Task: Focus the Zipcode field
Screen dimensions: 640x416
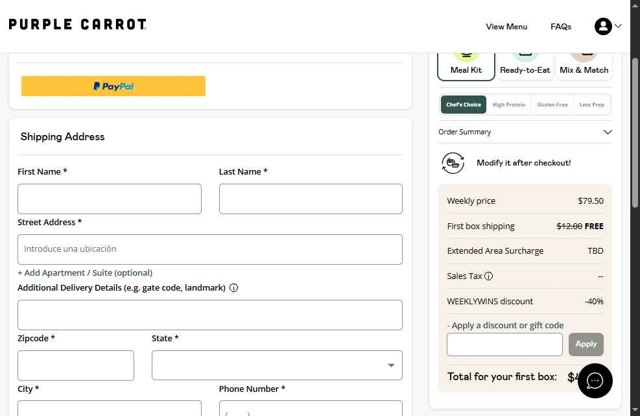Action: tap(76, 365)
